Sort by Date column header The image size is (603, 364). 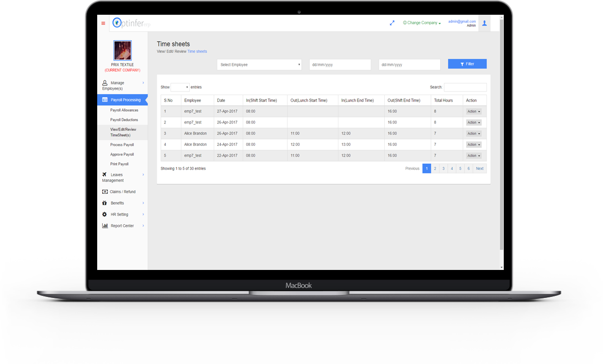[228, 100]
